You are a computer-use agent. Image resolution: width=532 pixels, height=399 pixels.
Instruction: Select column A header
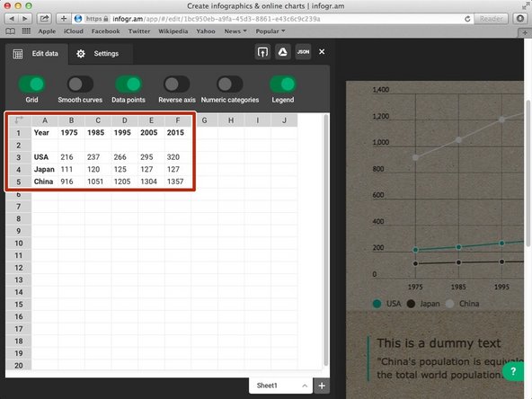click(x=45, y=120)
